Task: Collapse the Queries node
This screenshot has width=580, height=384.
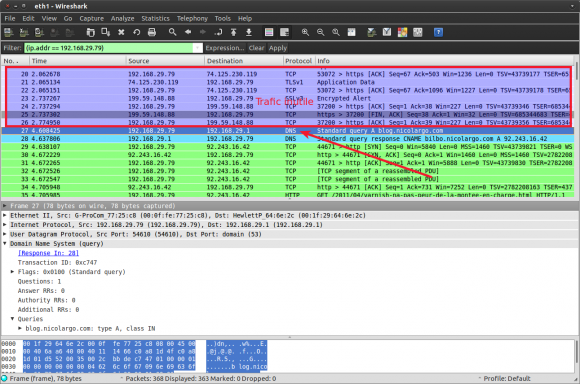Action: click(12, 319)
